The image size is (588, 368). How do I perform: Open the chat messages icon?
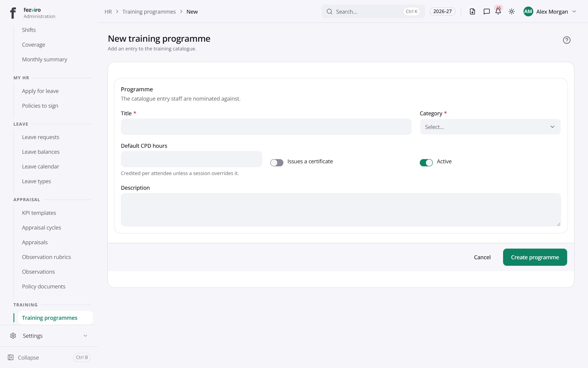[486, 11]
